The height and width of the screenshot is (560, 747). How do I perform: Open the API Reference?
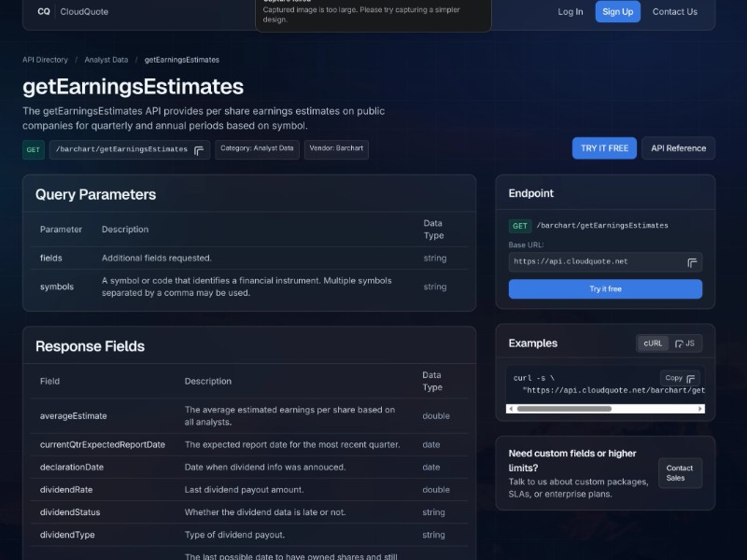point(678,147)
